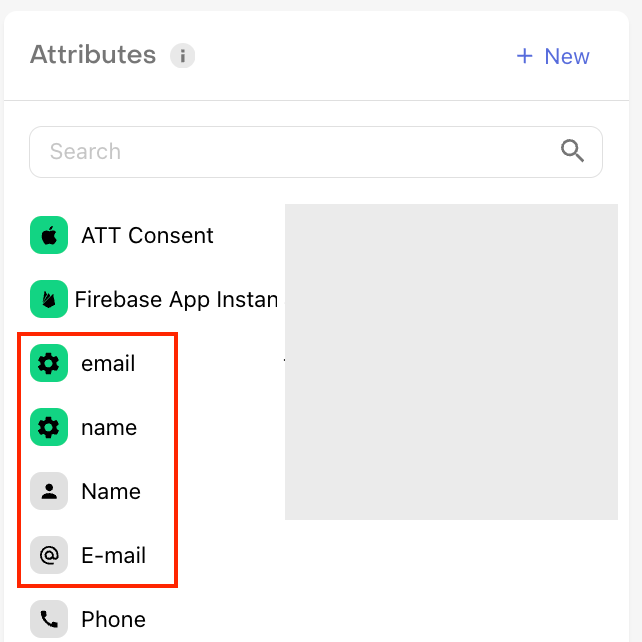The width and height of the screenshot is (642, 642).
Task: Add a new attribute with New
Action: (x=553, y=56)
